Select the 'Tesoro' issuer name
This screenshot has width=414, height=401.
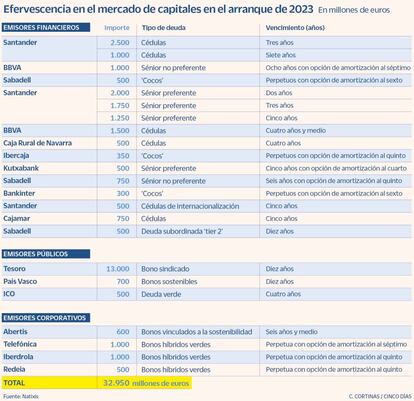(x=14, y=269)
